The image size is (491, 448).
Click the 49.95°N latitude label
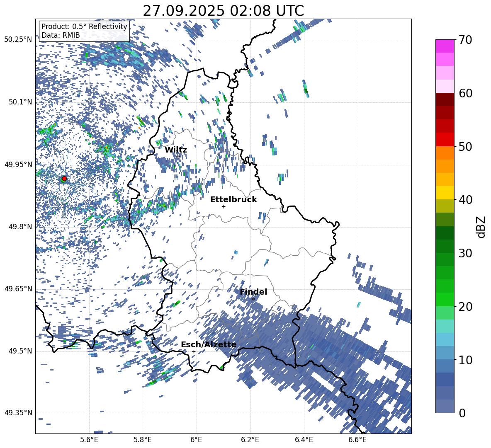coord(18,165)
